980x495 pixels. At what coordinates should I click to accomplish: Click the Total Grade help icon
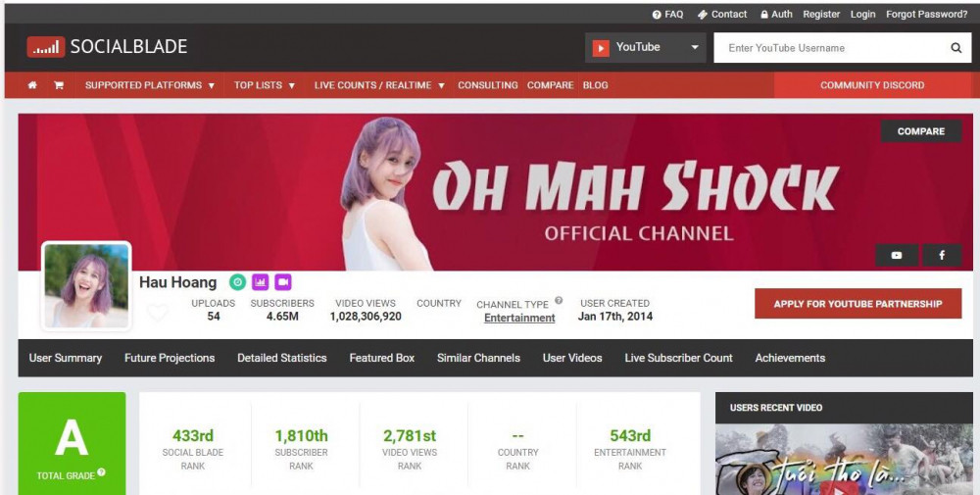click(x=102, y=473)
